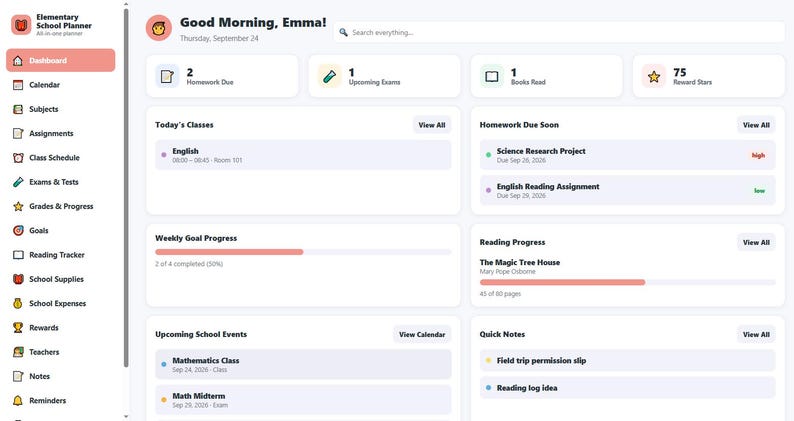Click the magnifying glass search icon
This screenshot has height=421, width=794.
coord(343,32)
